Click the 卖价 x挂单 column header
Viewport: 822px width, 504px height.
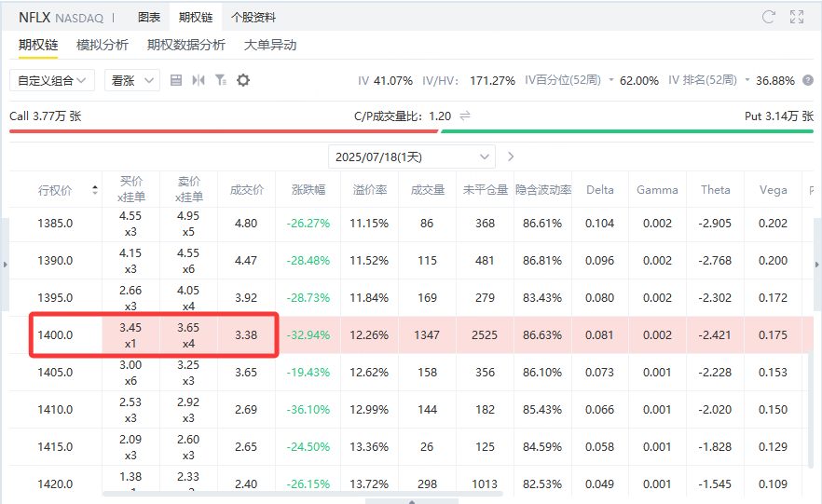click(188, 189)
